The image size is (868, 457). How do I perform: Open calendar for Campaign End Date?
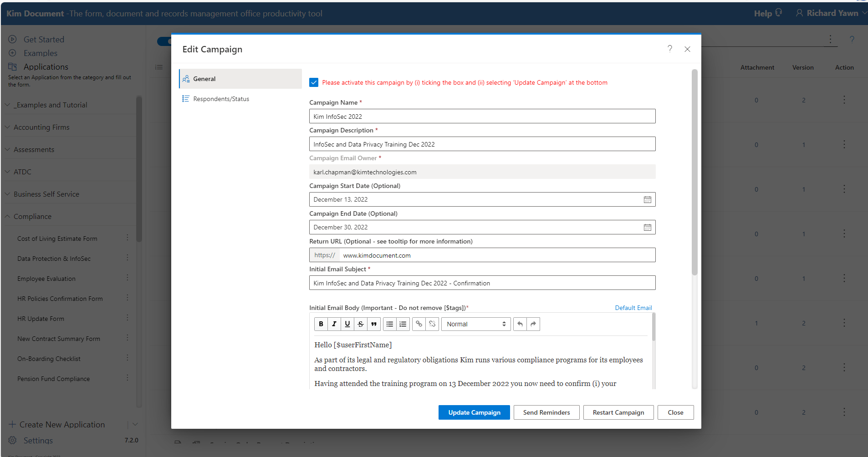[x=647, y=228]
